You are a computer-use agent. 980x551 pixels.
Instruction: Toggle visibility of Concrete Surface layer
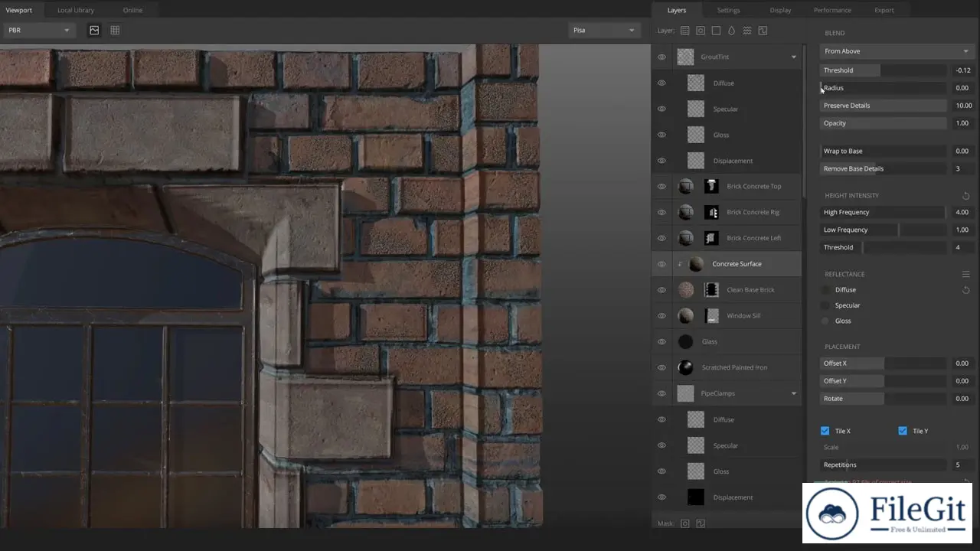point(661,264)
